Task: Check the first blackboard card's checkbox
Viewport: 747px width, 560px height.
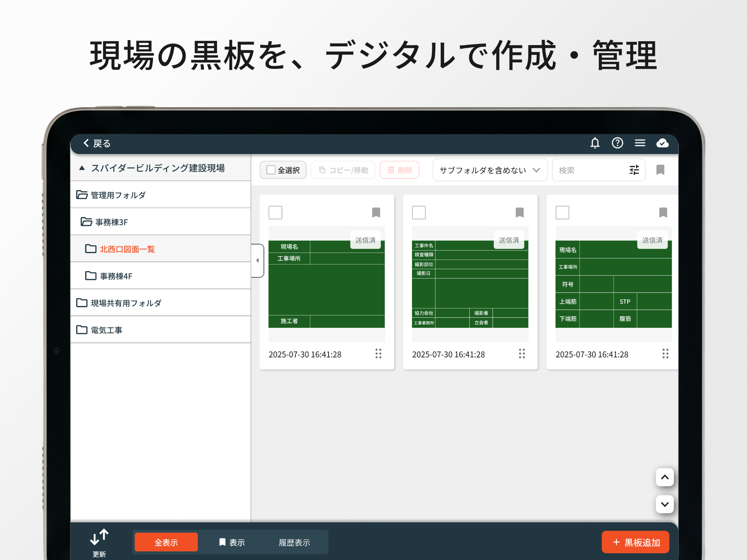Action: click(275, 213)
